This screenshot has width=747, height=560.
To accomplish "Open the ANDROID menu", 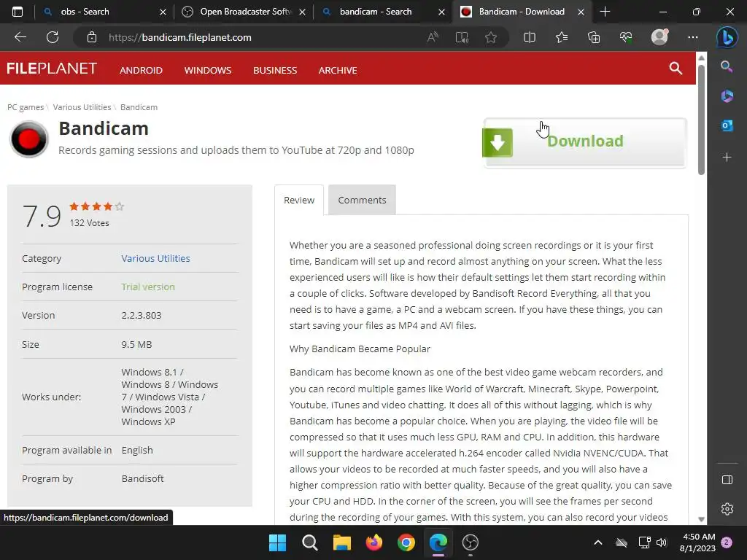I will pyautogui.click(x=141, y=70).
